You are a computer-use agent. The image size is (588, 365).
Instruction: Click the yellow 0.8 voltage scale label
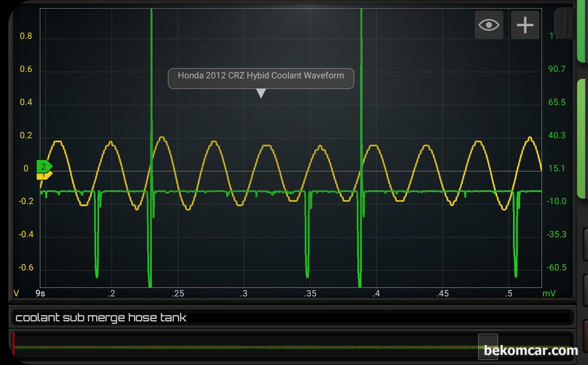coord(26,36)
